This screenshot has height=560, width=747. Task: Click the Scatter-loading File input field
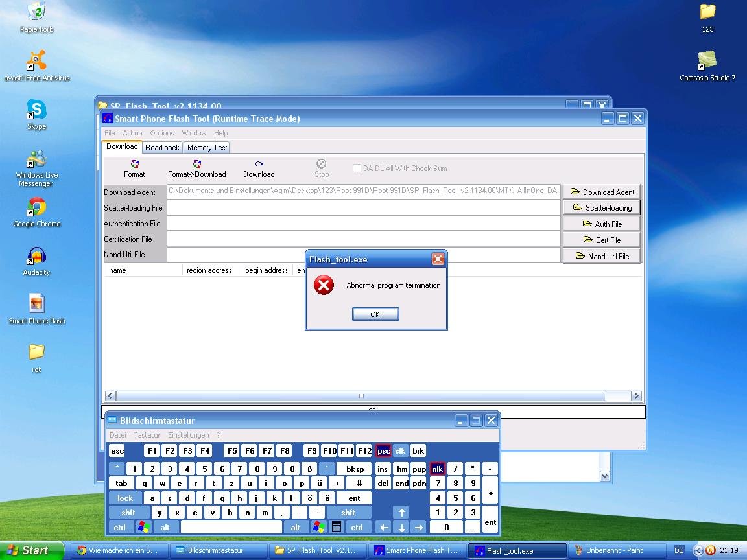click(x=364, y=207)
